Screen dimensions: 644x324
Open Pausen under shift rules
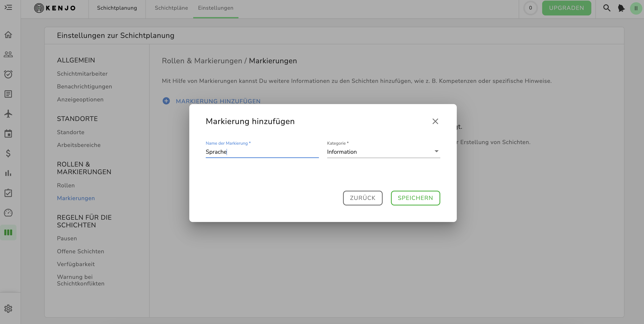click(67, 238)
